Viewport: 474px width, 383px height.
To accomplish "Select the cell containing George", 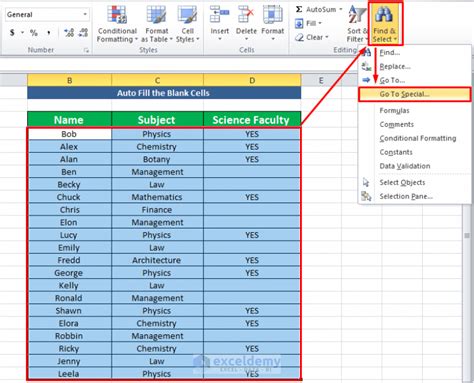I will pyautogui.click(x=69, y=273).
